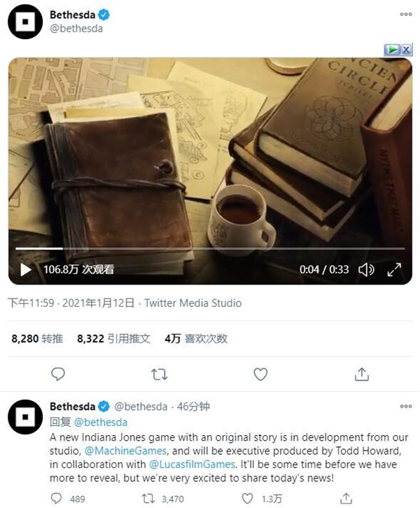Like the main tweet with heart icon
Image resolution: width=420 pixels, height=508 pixels.
260,374
